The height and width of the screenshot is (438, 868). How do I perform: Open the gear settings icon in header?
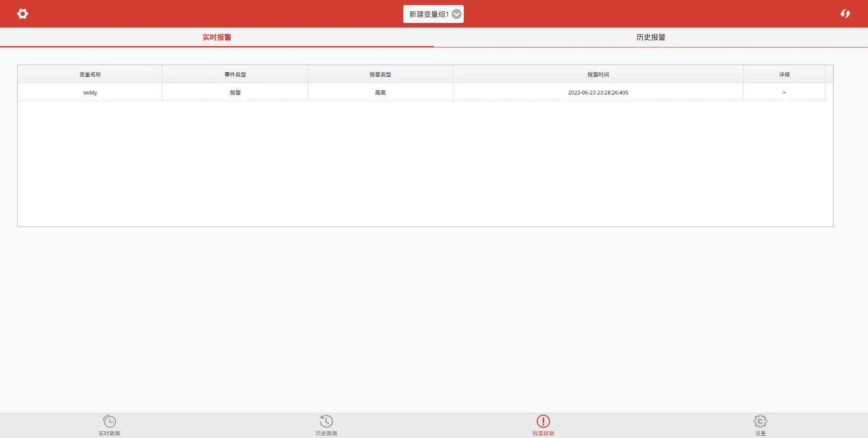coord(23,14)
